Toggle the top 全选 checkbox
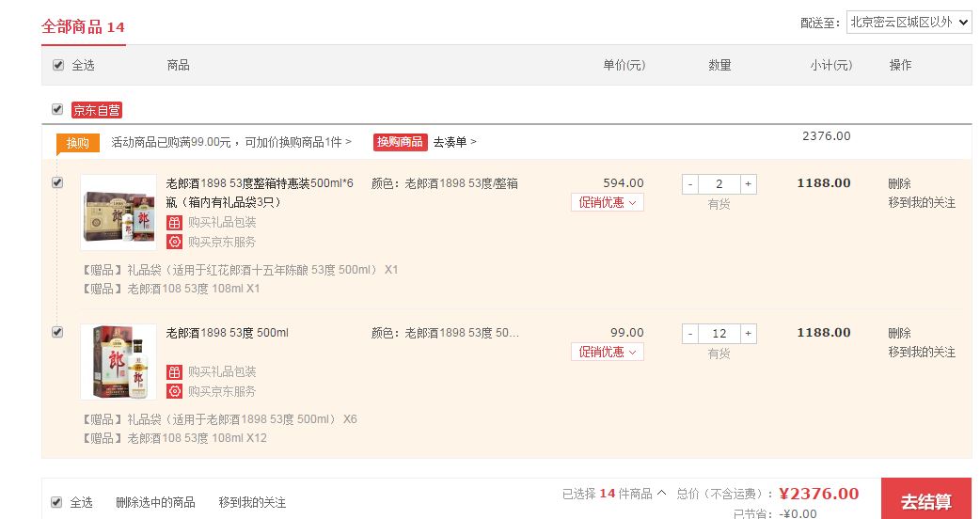980x519 pixels. click(x=58, y=65)
